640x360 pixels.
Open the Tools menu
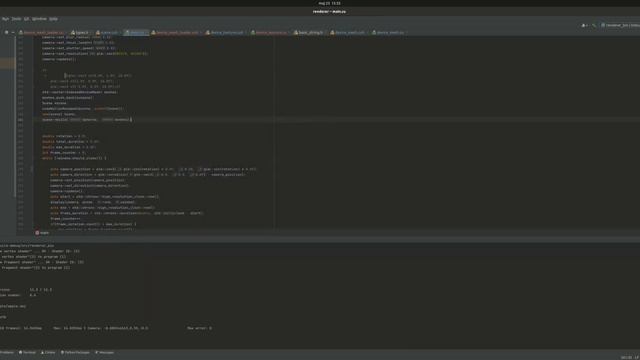[16, 19]
